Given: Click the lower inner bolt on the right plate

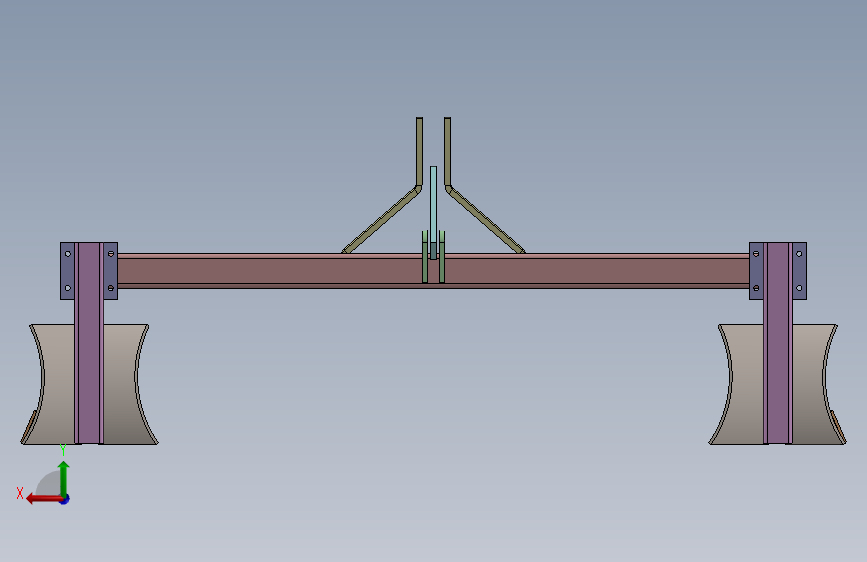Looking at the screenshot, I should pos(756,288).
